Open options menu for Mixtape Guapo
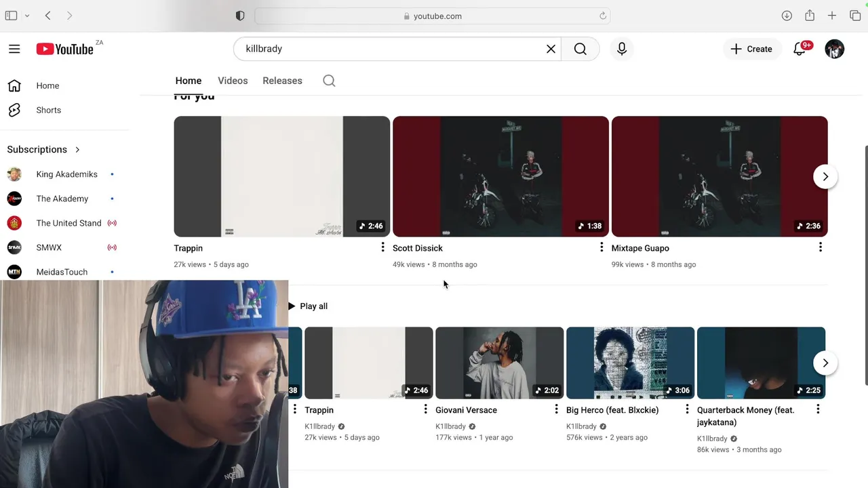868x488 pixels. tap(821, 247)
